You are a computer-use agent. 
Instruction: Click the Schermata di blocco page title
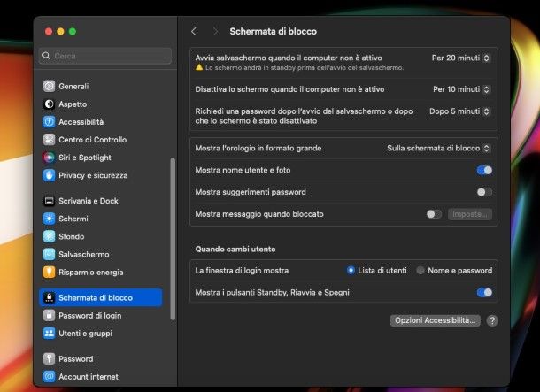coord(274,31)
